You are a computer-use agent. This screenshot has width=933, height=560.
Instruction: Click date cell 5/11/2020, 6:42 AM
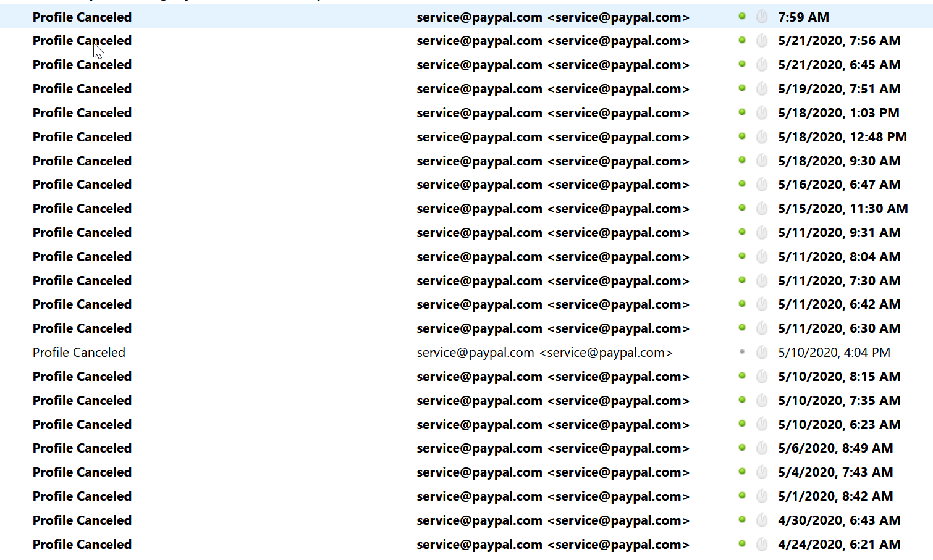coord(839,304)
